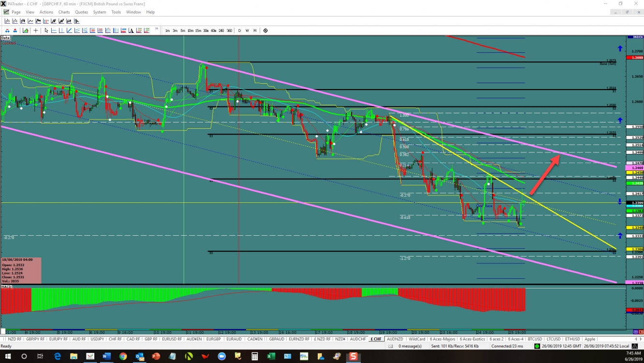Image resolution: width=644 pixels, height=363 pixels.
Task: Click the first blue-red arrows toolbar icon
Action: tap(7, 30)
